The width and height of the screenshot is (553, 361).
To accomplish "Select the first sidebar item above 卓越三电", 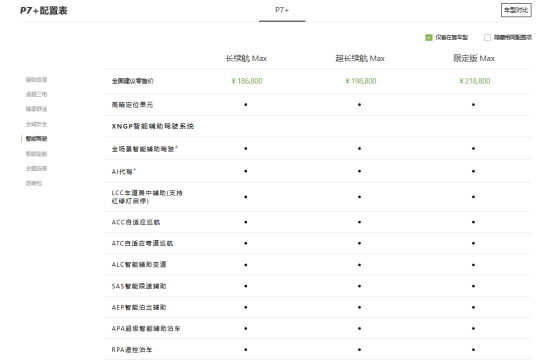I will tap(36, 80).
